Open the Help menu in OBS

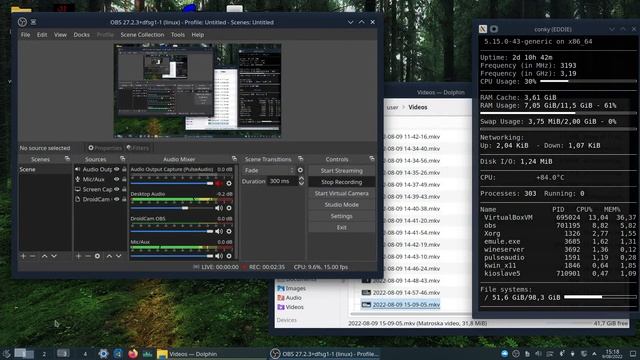click(x=198, y=35)
